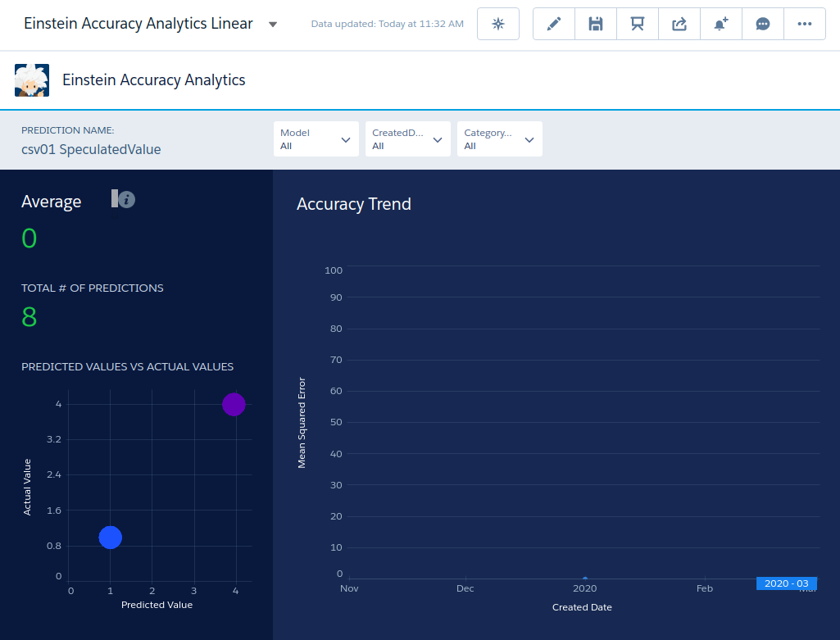Click the share arrow icon
This screenshot has width=840, height=640.
click(x=679, y=24)
